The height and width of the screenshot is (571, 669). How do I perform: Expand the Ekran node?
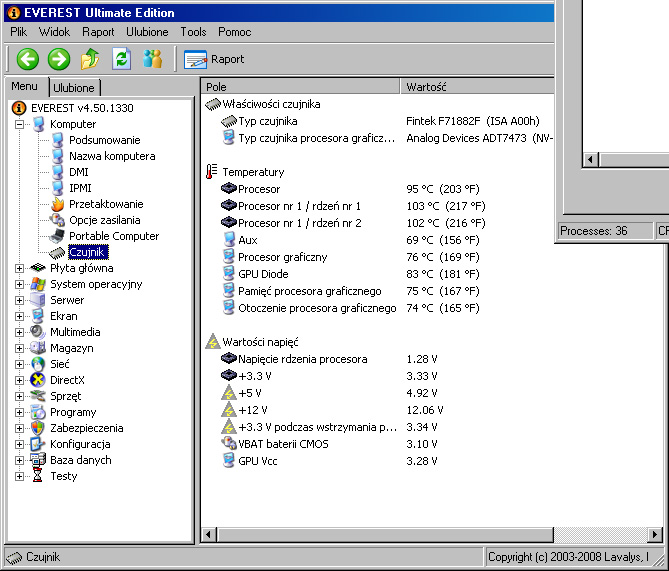click(19, 316)
